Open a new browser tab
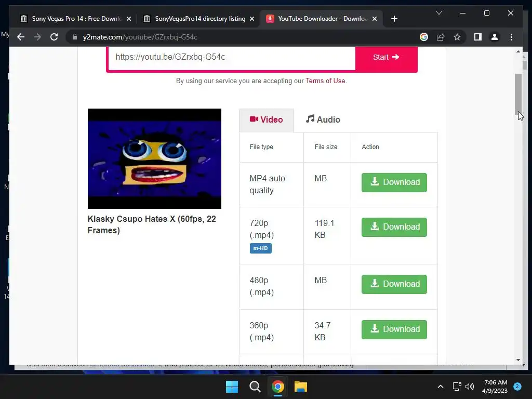The width and height of the screenshot is (532, 399). tap(394, 19)
